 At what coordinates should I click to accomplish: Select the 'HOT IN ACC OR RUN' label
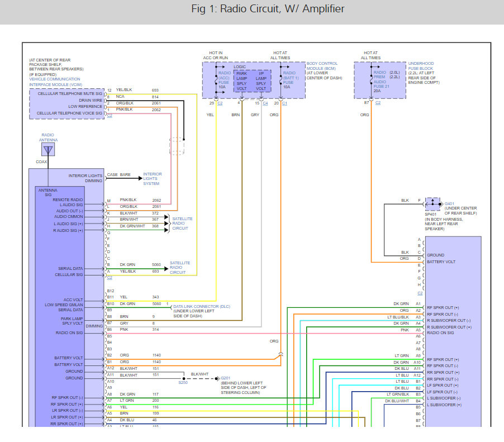(215, 55)
